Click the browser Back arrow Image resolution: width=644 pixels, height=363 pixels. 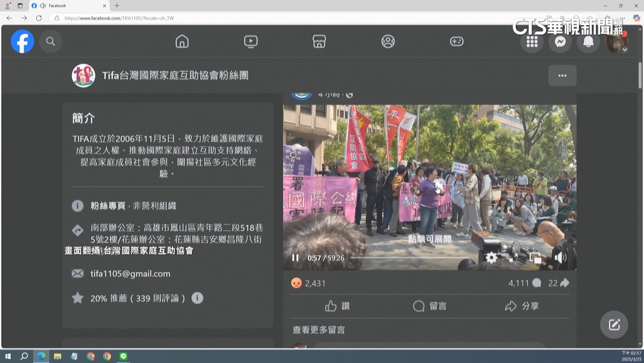(x=10, y=18)
